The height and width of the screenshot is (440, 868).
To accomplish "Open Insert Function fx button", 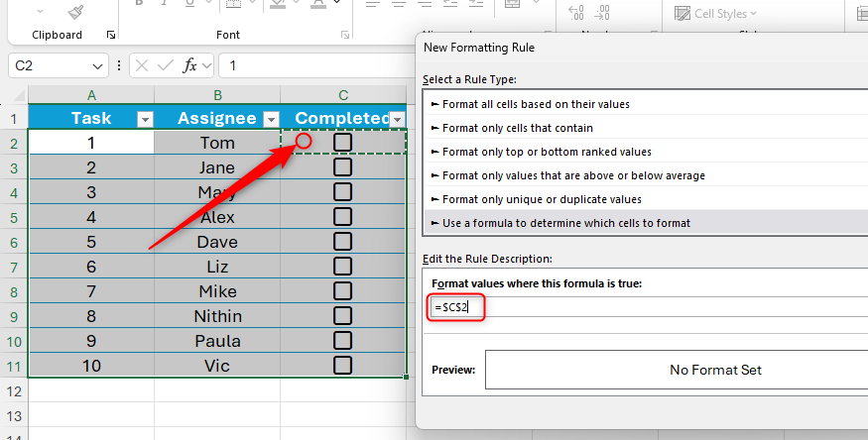I will click(x=189, y=66).
